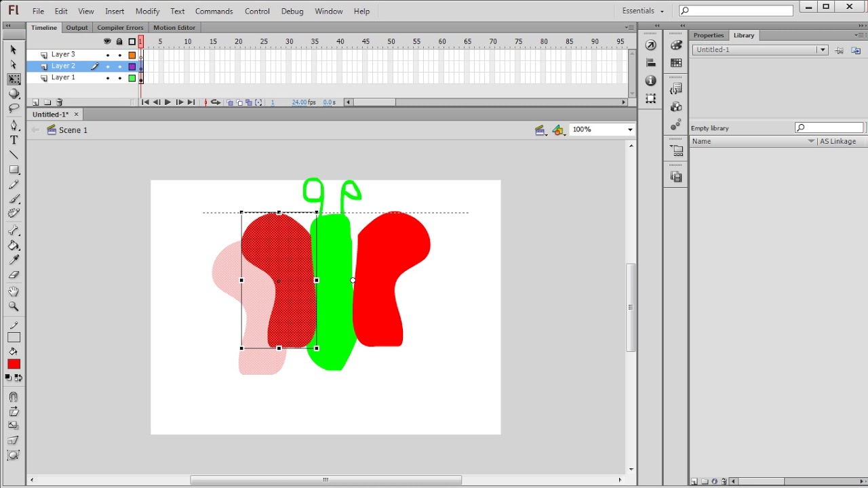Open the Timeline panel options menu
The height and width of the screenshot is (488, 868).
point(629,28)
